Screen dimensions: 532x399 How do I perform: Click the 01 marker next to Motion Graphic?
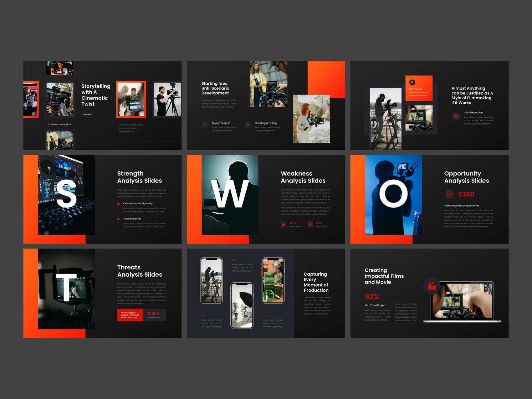point(205,125)
